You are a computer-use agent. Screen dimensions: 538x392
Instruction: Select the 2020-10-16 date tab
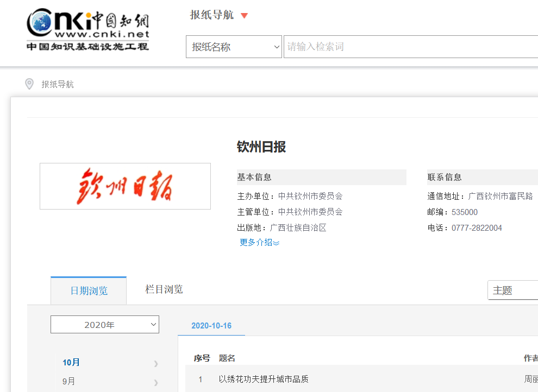pos(211,326)
